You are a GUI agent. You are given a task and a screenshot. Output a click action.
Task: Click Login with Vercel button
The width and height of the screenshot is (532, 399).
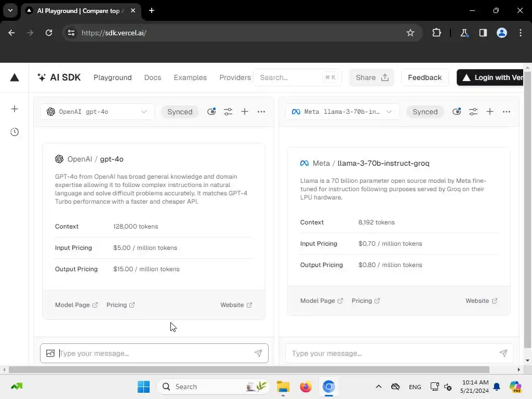click(x=490, y=77)
